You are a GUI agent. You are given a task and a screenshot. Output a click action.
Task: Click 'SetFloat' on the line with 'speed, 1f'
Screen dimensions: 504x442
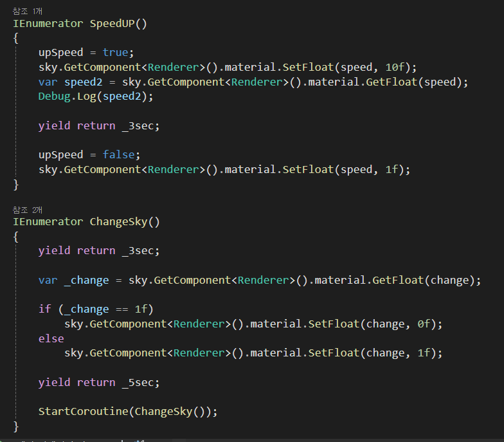[308, 170]
